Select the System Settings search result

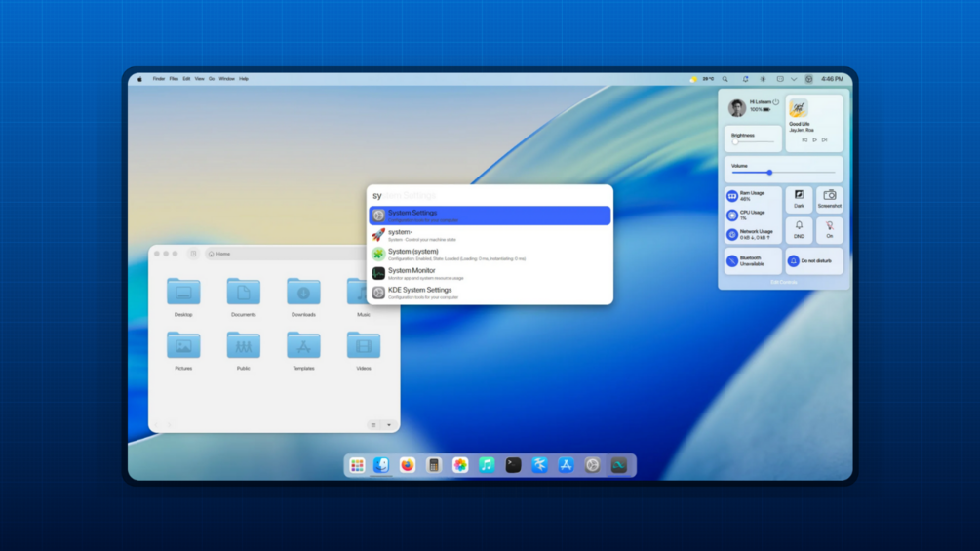[490, 216]
